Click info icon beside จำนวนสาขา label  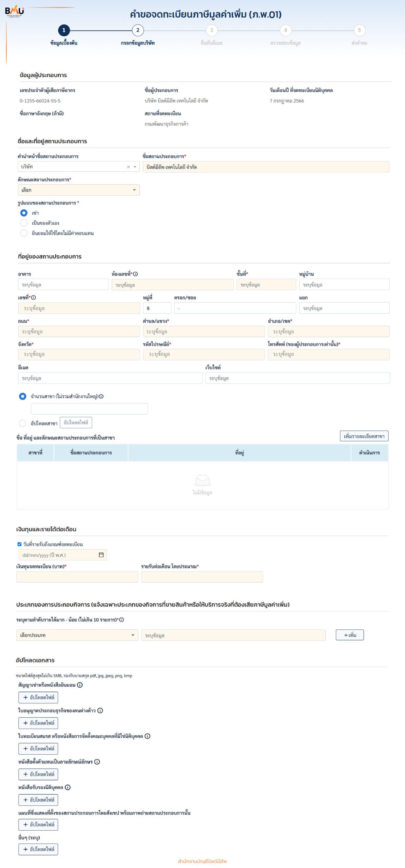coord(101,396)
